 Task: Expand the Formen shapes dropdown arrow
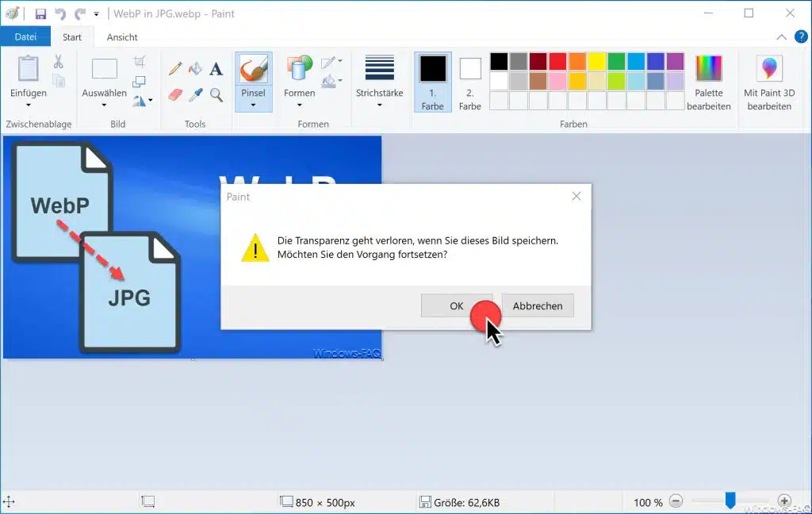(x=299, y=105)
